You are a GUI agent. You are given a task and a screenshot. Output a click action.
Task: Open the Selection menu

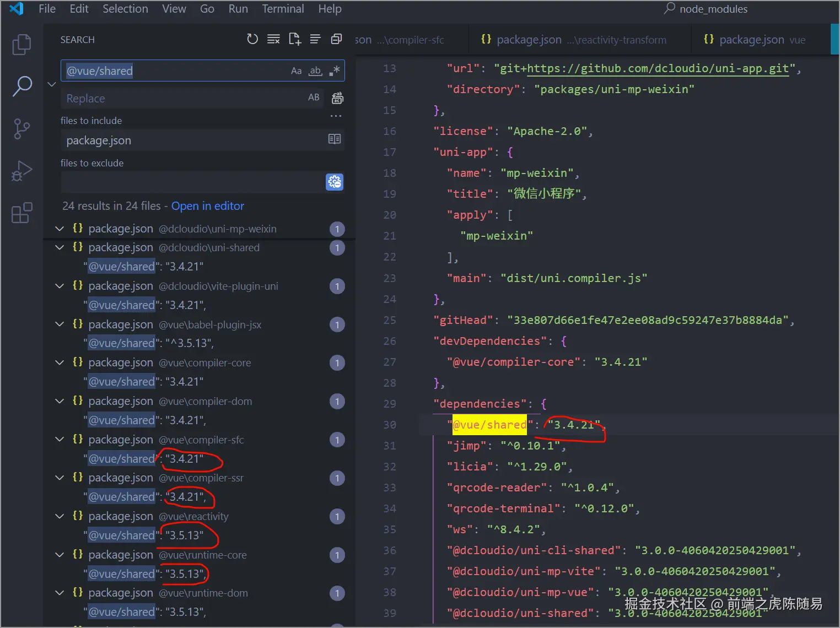coord(125,9)
